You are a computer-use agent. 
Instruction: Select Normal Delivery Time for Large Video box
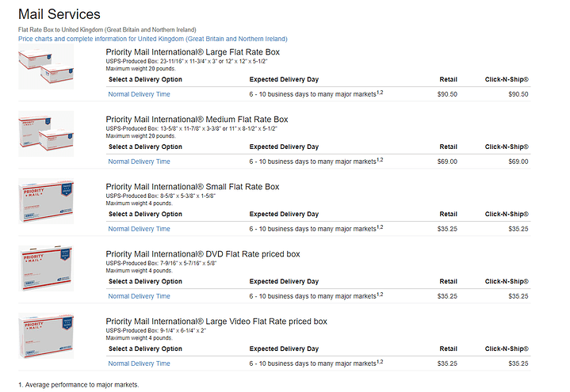click(139, 363)
